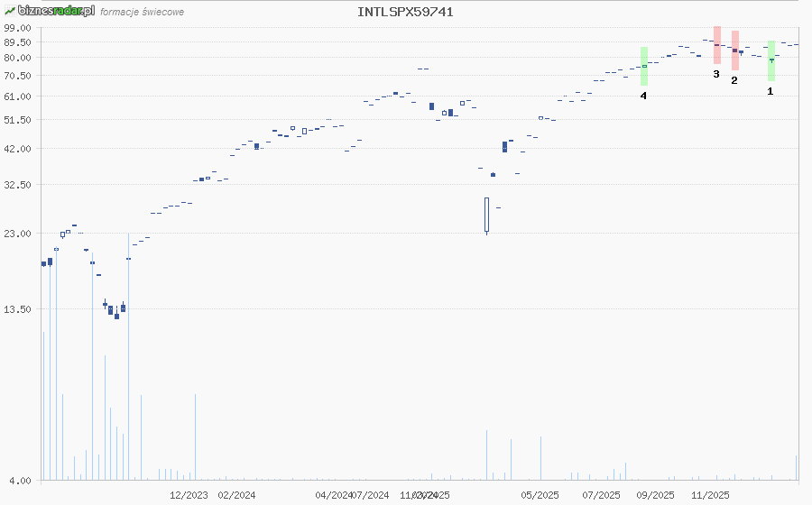Image resolution: width=812 pixels, height=505 pixels.
Task: Click formation label '3' below the red bar
Action: point(716,74)
